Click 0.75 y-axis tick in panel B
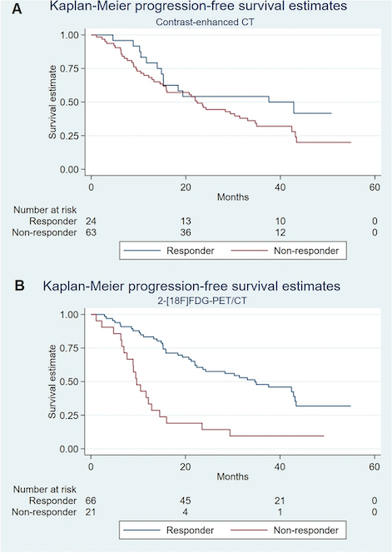The width and height of the screenshot is (392, 553). coord(68,348)
